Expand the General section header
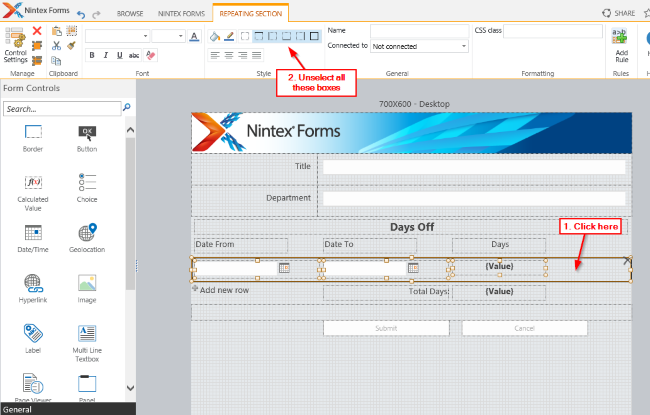The width and height of the screenshot is (650, 415). [68, 409]
